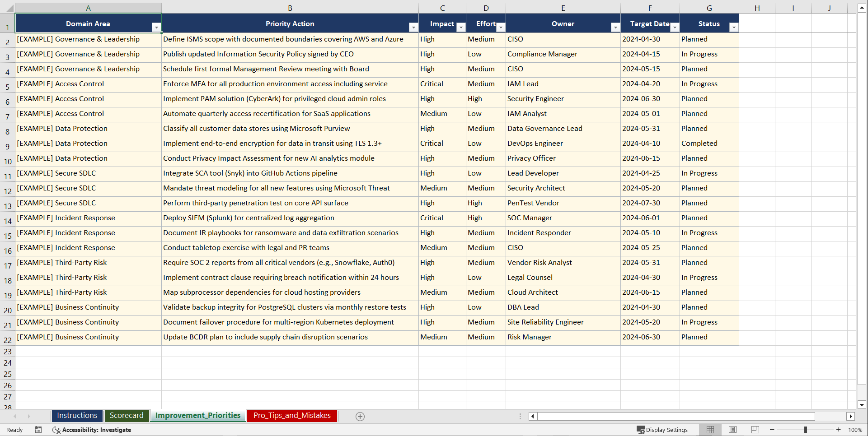Click the Accessibility: Investigate link

(97, 430)
